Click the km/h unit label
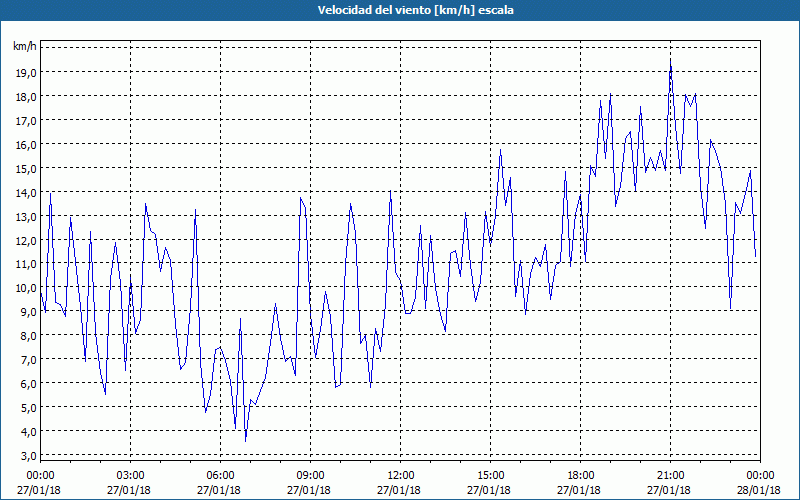The width and height of the screenshot is (800, 500). (25, 47)
